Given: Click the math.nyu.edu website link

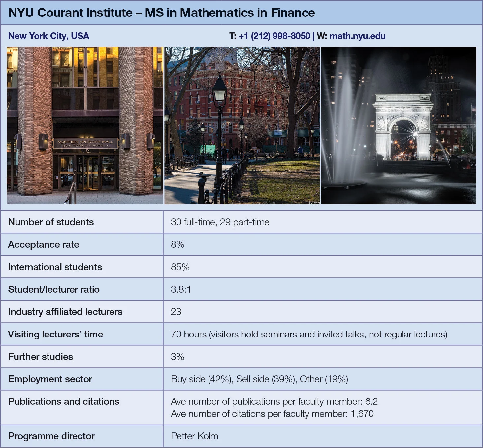Looking at the screenshot, I should [x=357, y=36].
